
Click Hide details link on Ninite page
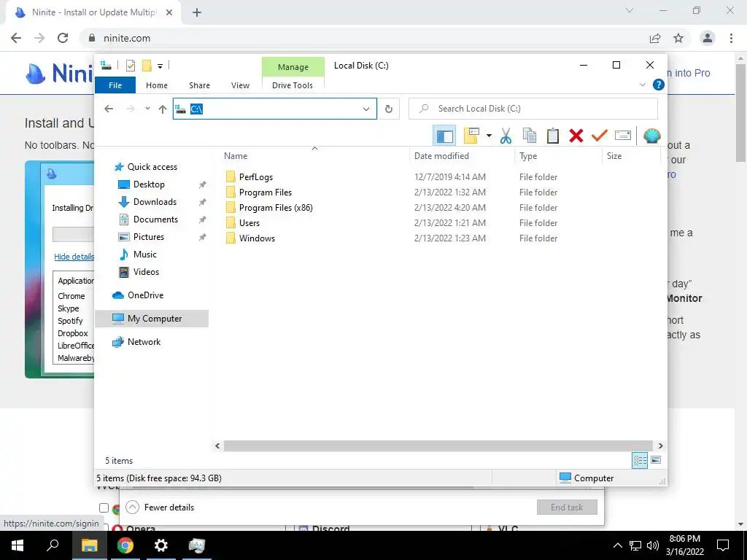pos(74,256)
